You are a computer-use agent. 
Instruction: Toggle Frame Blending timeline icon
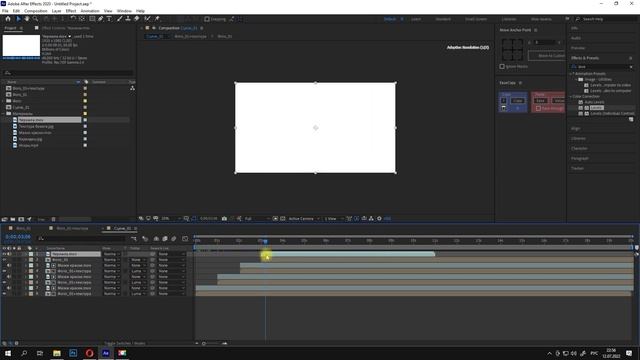165,239
